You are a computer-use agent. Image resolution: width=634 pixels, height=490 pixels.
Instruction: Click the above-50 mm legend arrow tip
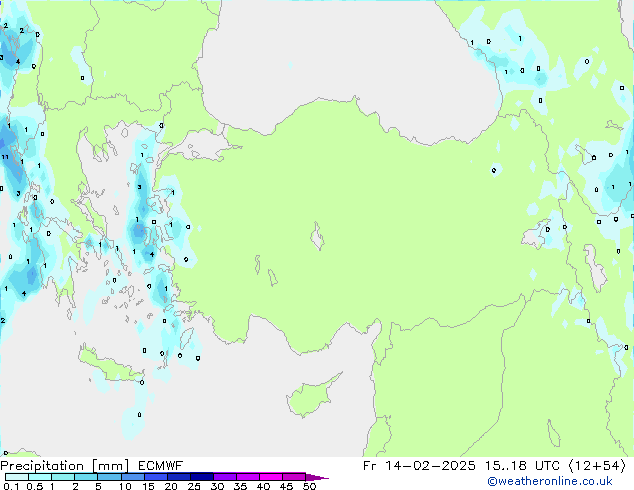coord(317,477)
